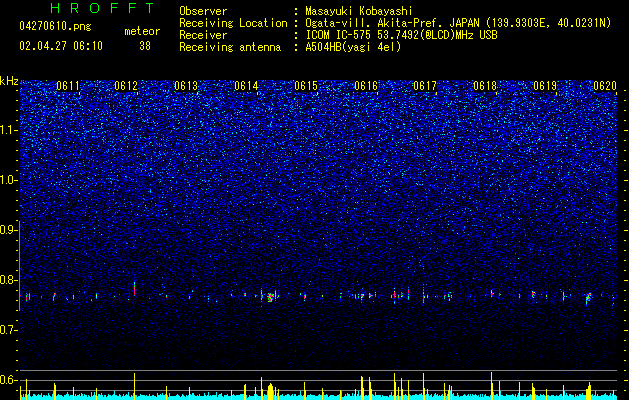Click the 0.6 kHz axis label

click(x=8, y=380)
